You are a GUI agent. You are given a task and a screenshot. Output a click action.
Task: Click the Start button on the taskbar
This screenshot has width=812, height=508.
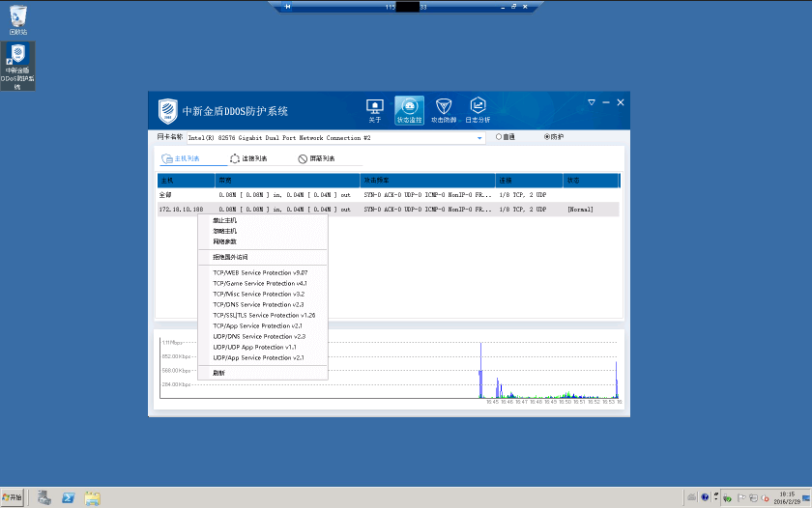point(12,497)
